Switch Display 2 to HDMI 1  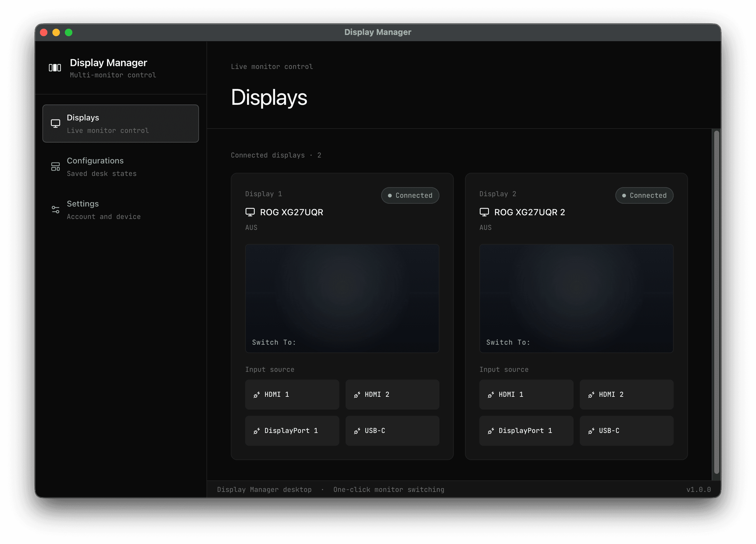[x=526, y=395]
